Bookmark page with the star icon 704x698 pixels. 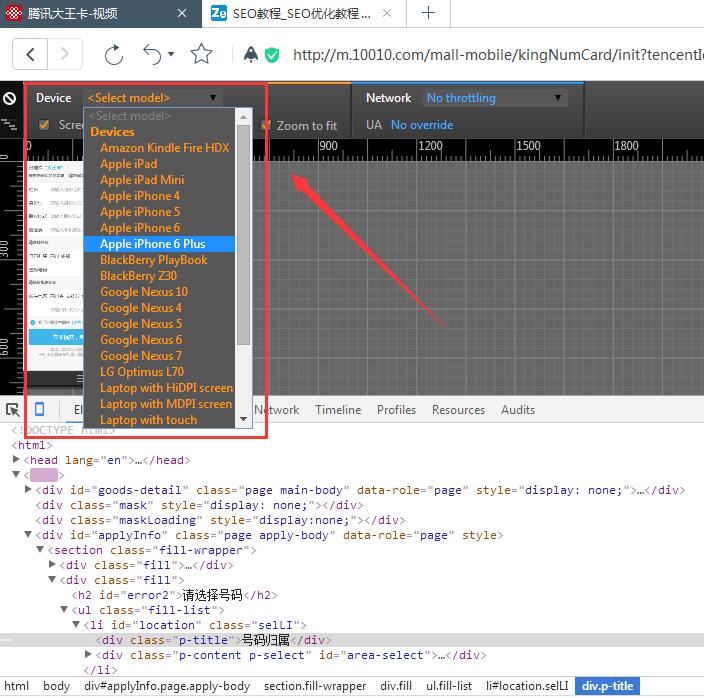201,54
